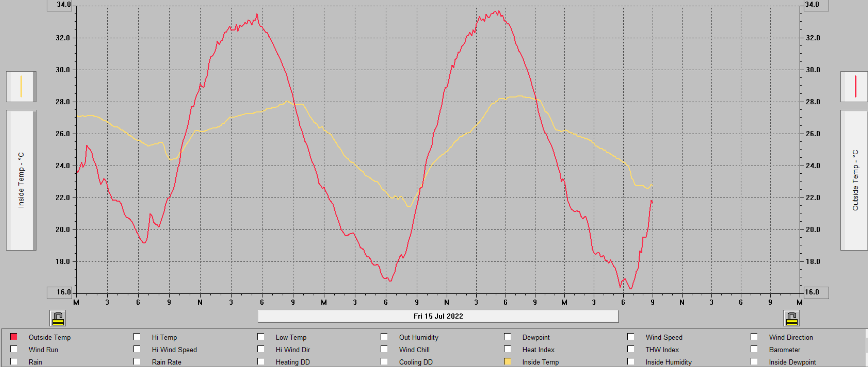Image resolution: width=868 pixels, height=367 pixels.
Task: Uncheck the Outside Temp checkbox
Action: 14,337
